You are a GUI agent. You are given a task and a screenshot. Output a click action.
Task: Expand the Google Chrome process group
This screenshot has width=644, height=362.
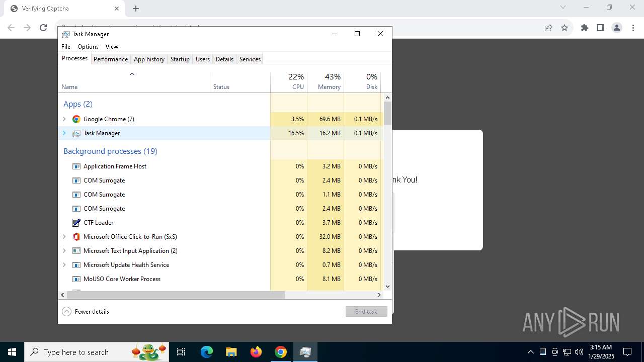tap(64, 119)
